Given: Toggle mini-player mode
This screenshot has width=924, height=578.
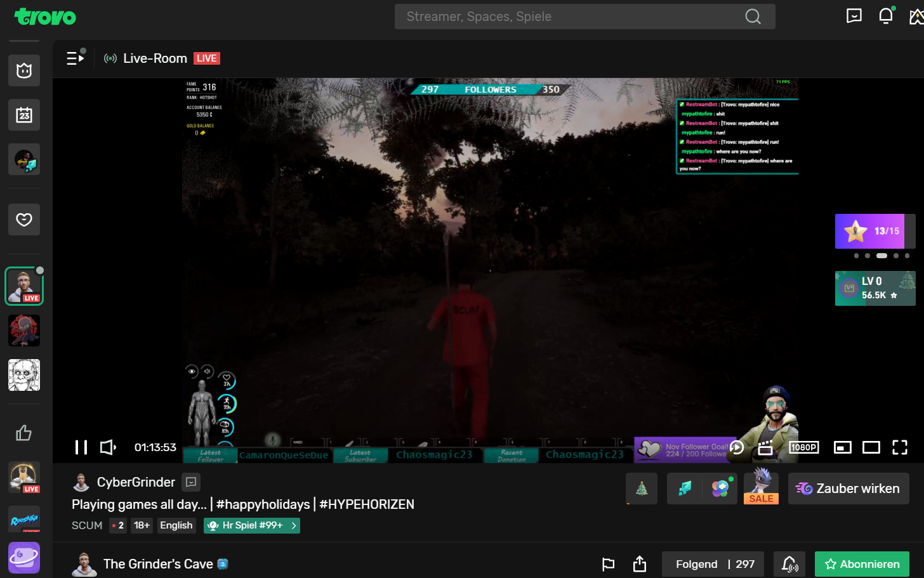Looking at the screenshot, I should point(842,447).
